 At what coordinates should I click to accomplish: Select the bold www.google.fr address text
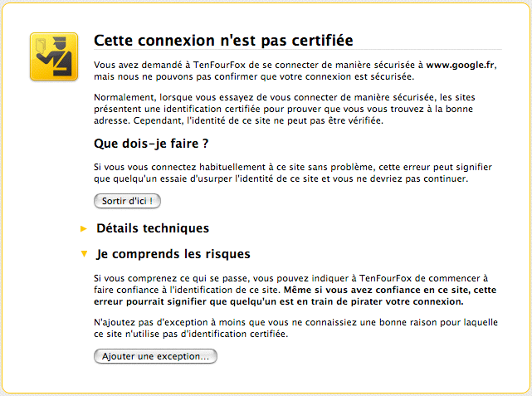point(460,65)
